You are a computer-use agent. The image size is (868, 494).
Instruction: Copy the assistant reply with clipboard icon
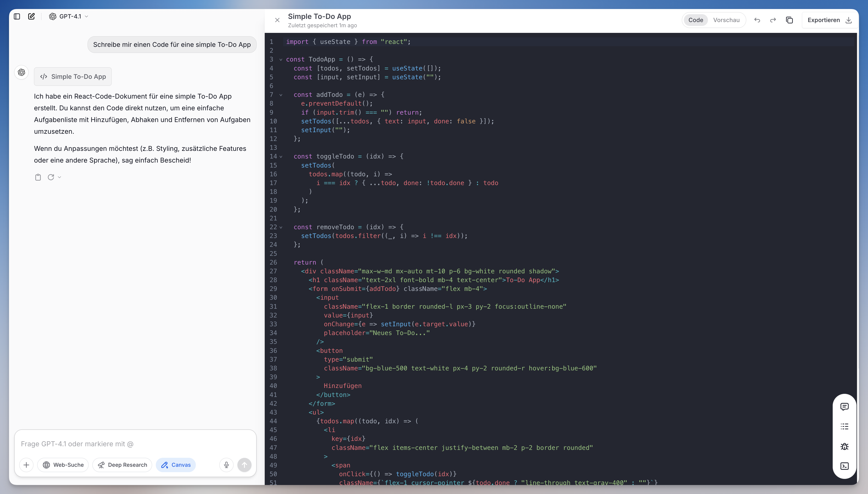coord(38,177)
